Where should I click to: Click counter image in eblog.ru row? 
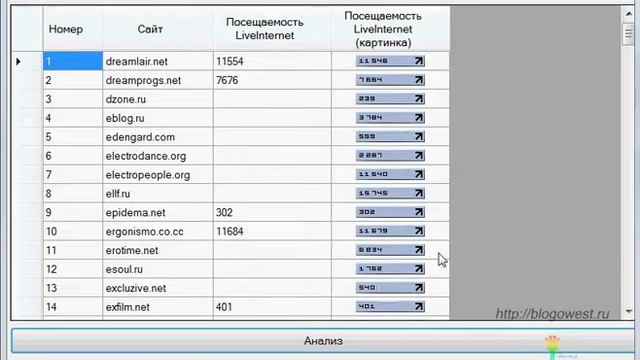point(390,118)
